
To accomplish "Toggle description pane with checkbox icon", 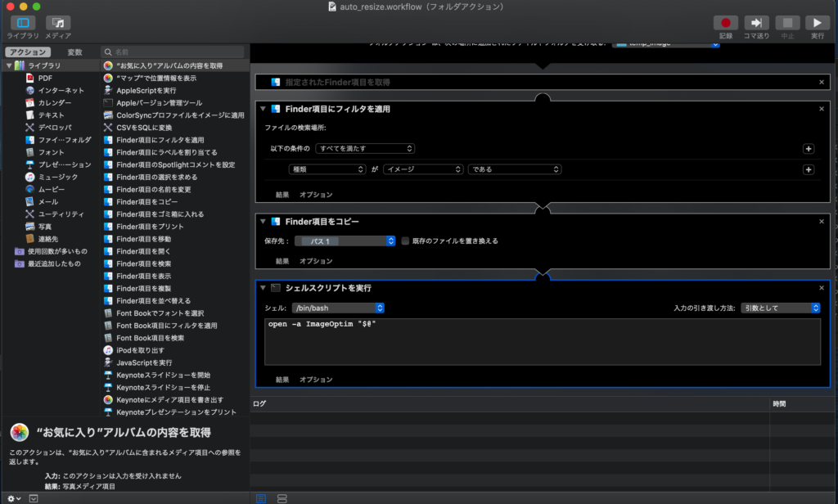I will [34, 498].
